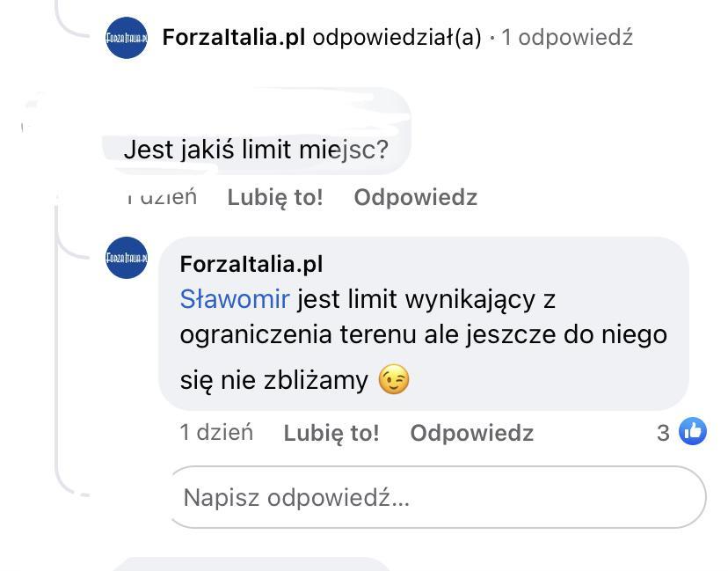This screenshot has height=571, width=728.
Task: Reply to the 'Jest jakiś limit miejsc?' comment
Action: coord(416,197)
